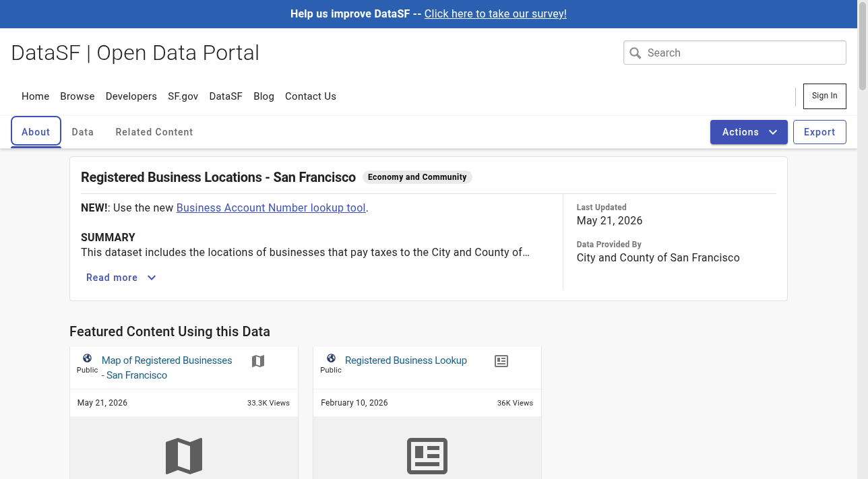Expand the description via Read more

[121, 278]
